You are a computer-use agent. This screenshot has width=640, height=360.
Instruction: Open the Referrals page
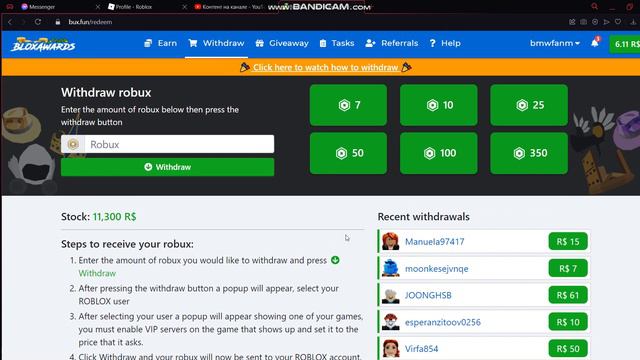[392, 43]
